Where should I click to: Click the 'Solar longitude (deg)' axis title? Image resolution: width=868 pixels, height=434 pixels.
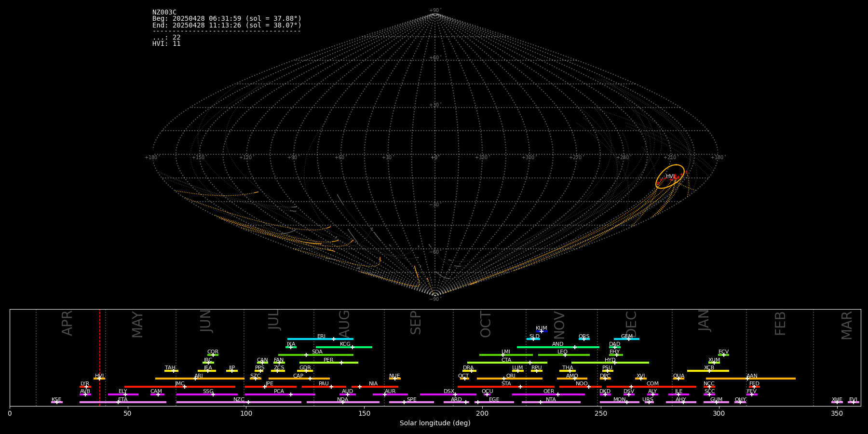click(x=435, y=423)
